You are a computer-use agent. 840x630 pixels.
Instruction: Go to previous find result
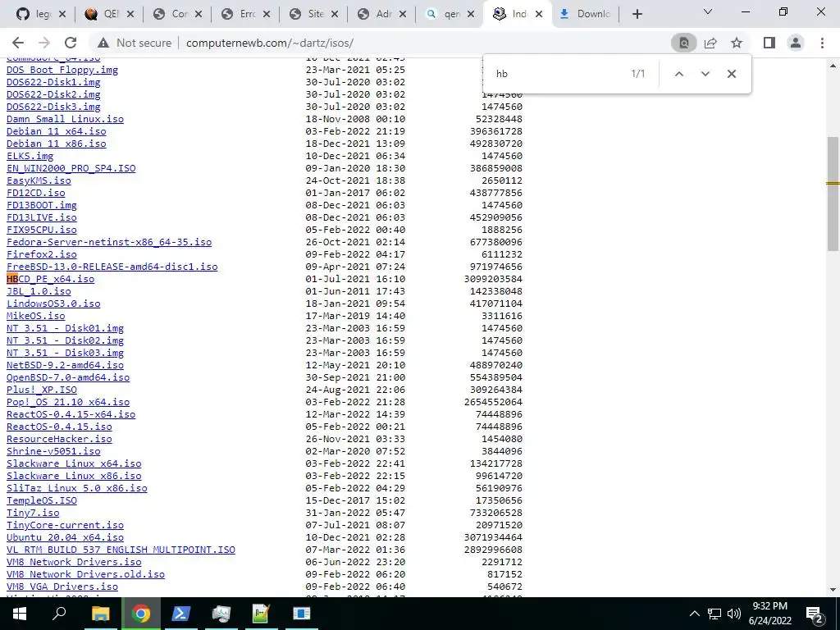tap(678, 74)
